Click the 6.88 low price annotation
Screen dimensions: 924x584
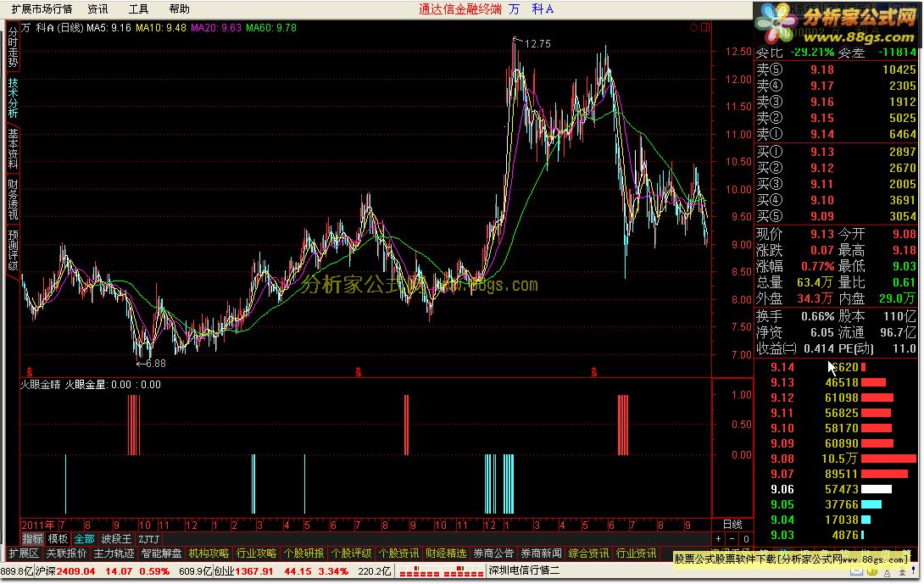156,364
